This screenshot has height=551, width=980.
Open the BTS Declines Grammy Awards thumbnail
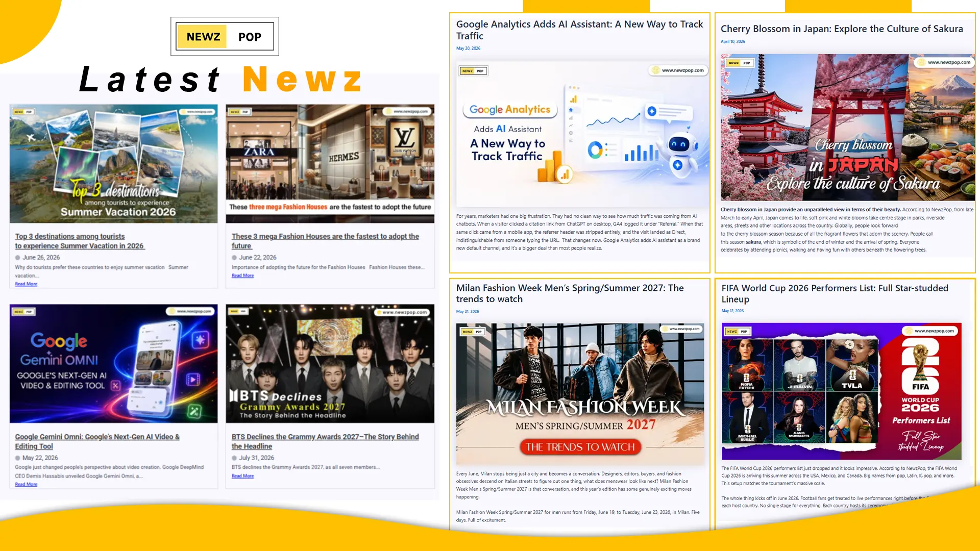tap(330, 364)
